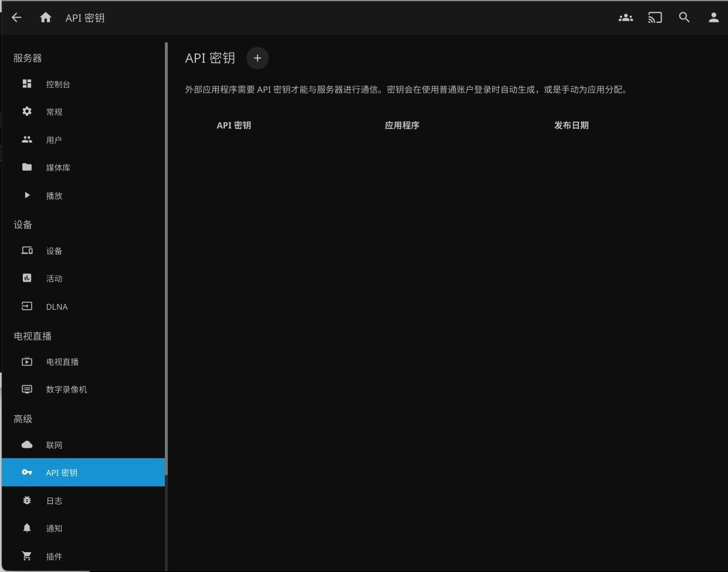Click the API 密钥 column header
Screen dimensions: 728x572
point(234,125)
